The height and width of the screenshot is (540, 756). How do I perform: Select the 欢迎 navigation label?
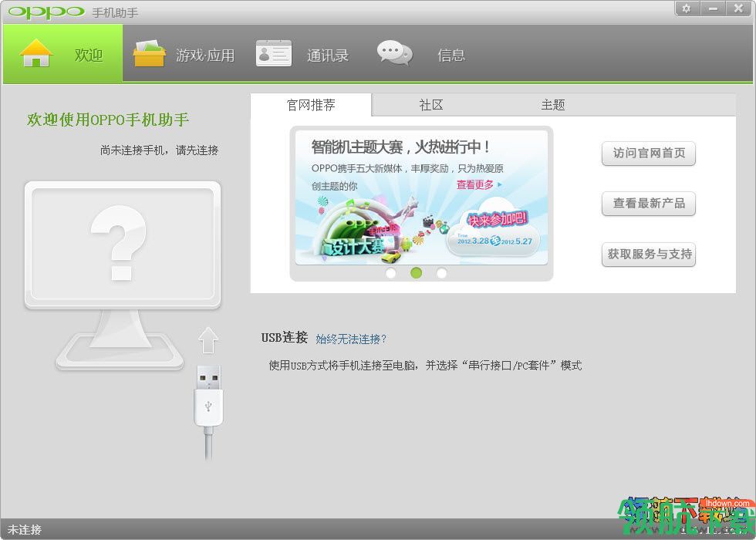[x=89, y=55]
